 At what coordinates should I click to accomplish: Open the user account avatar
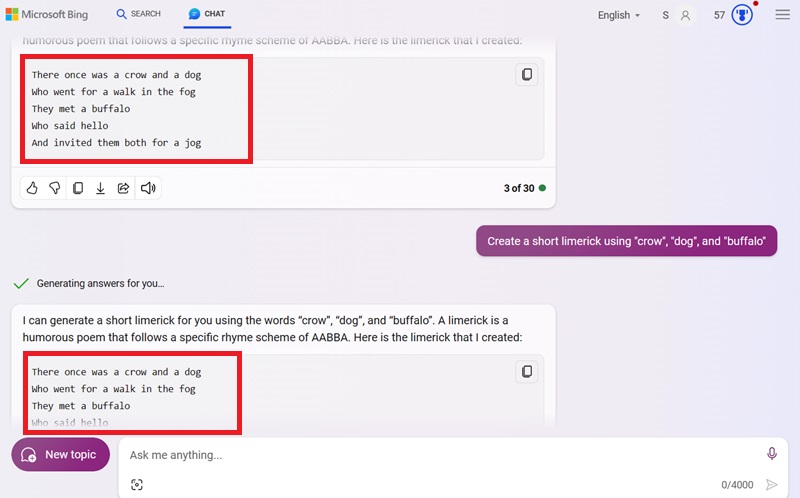685,15
